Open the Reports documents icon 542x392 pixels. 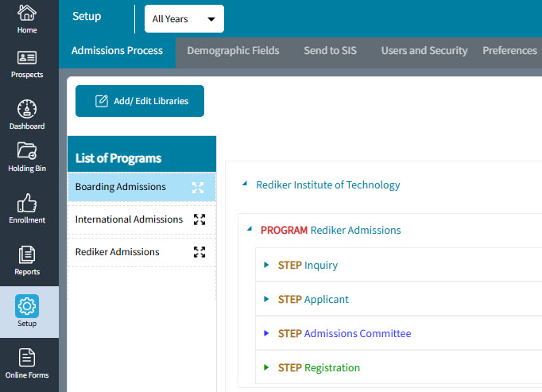27,254
